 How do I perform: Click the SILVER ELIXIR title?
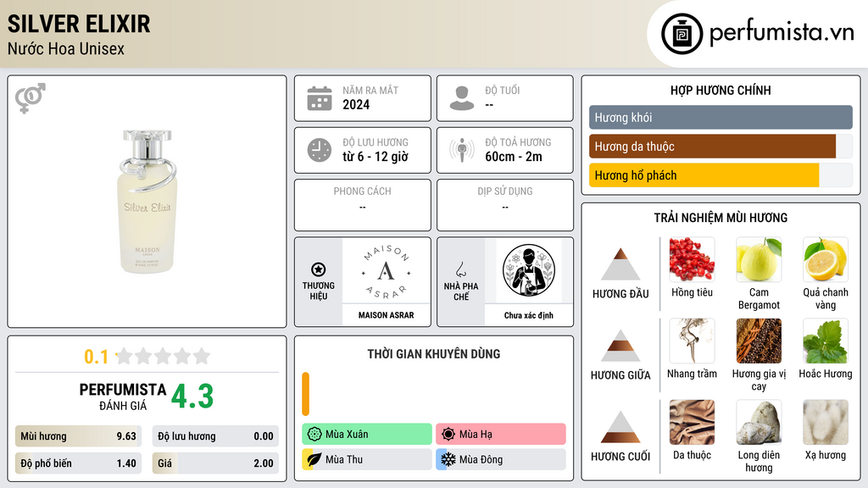coord(79,24)
